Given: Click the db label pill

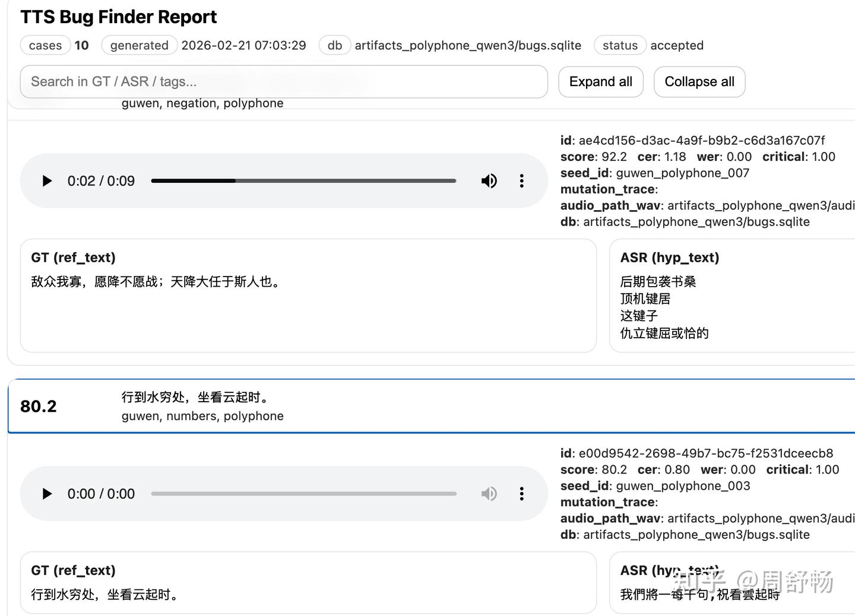Looking at the screenshot, I should 335,46.
